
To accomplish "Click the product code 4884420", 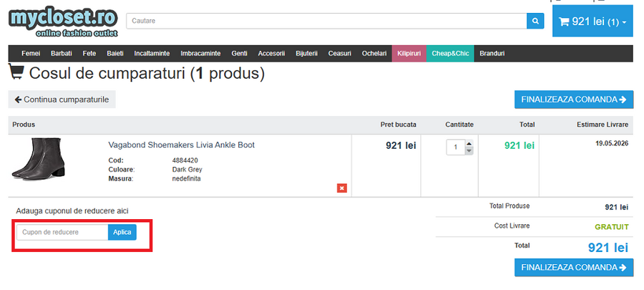I will point(185,160).
